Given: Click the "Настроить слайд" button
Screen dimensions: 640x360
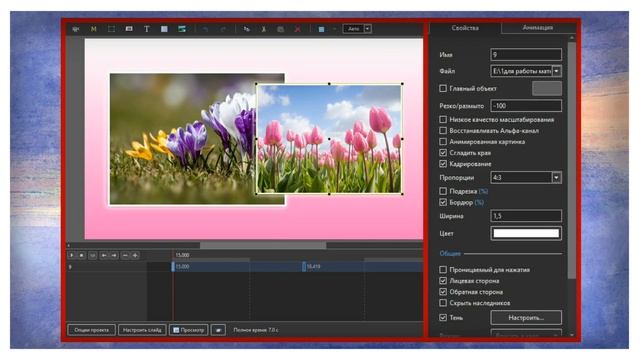Looking at the screenshot, I should pyautogui.click(x=142, y=330).
